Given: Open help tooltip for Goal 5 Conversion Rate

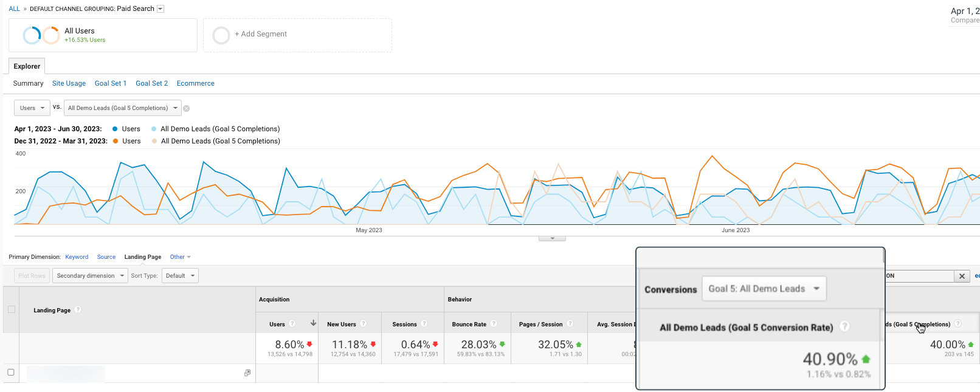Looking at the screenshot, I should pyautogui.click(x=844, y=327).
